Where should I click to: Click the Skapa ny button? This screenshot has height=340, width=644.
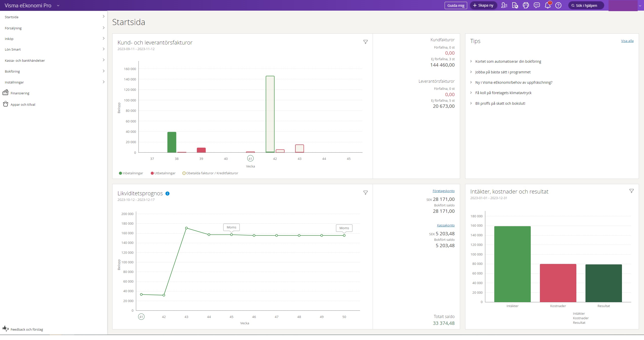point(483,5)
